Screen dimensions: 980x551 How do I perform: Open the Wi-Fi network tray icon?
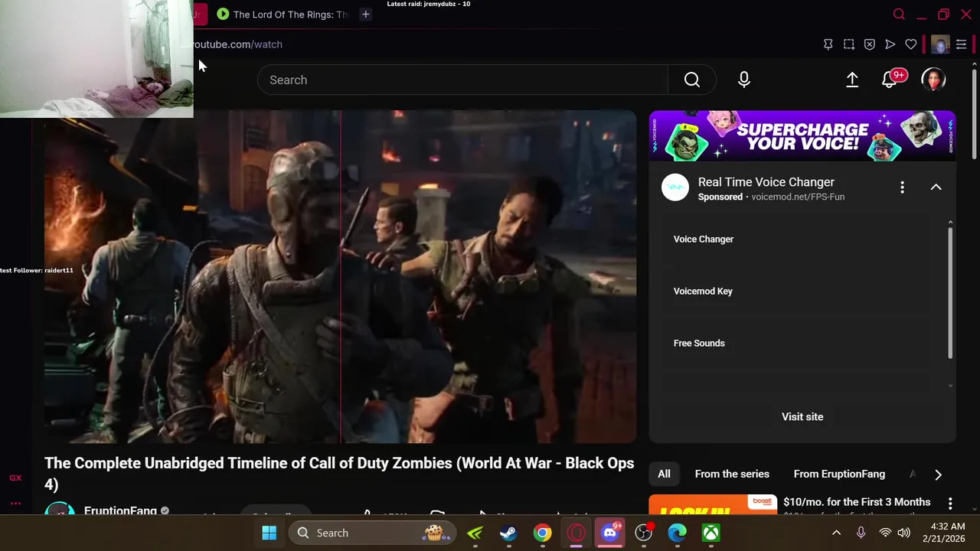[x=885, y=533]
